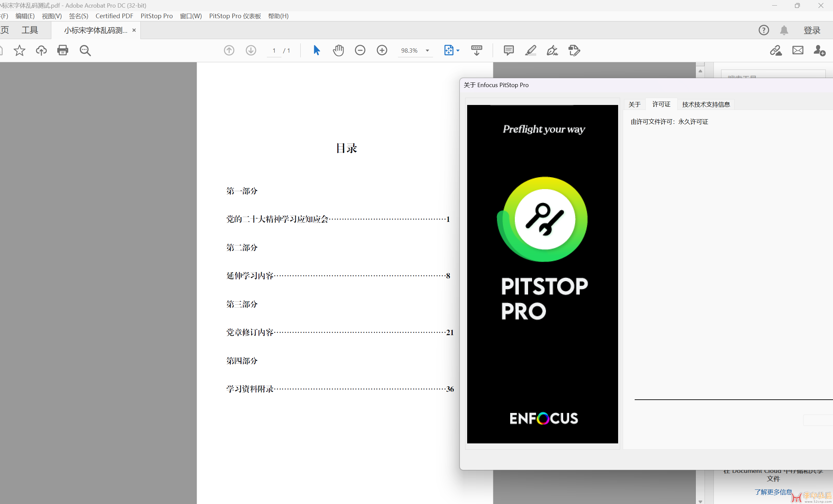Image resolution: width=833 pixels, height=504 pixels.
Task: Zoom in with plus icon
Action: pos(382,50)
